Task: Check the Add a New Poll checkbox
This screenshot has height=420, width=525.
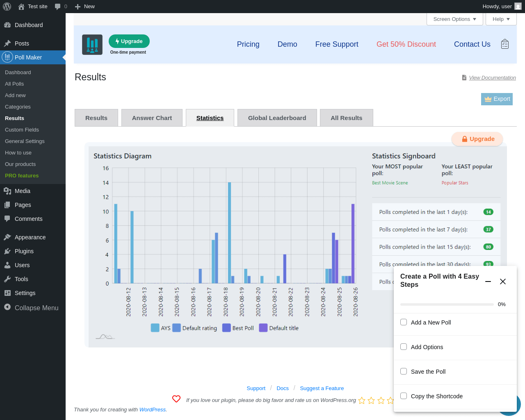Action: [404, 322]
